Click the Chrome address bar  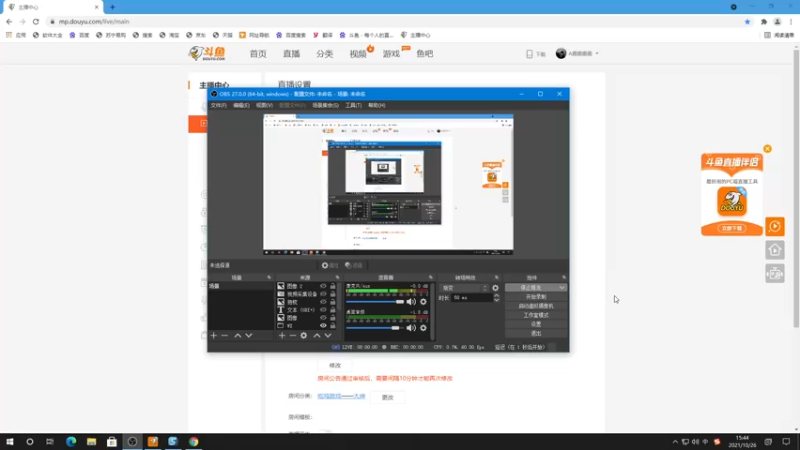tap(393, 21)
